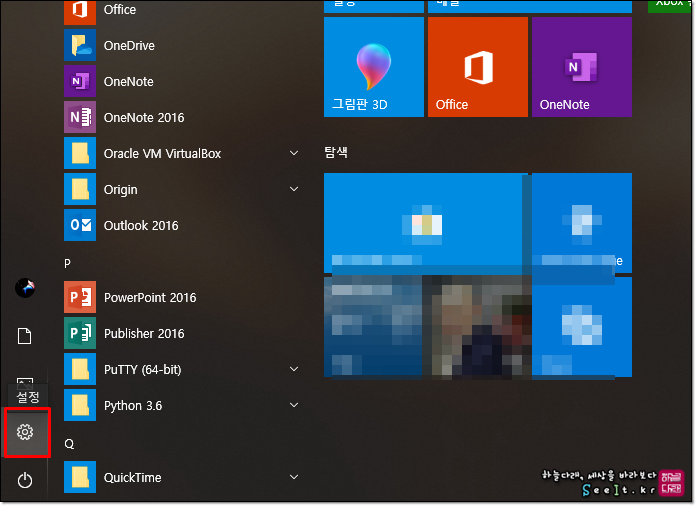
Task: Click the Origin folder icon
Action: coord(80,189)
